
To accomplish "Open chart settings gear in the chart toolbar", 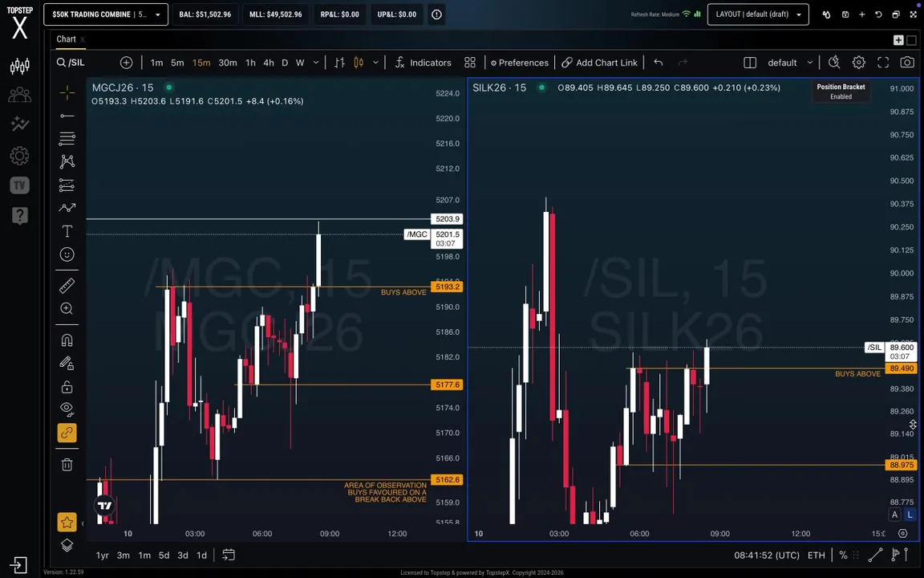I will tap(858, 63).
